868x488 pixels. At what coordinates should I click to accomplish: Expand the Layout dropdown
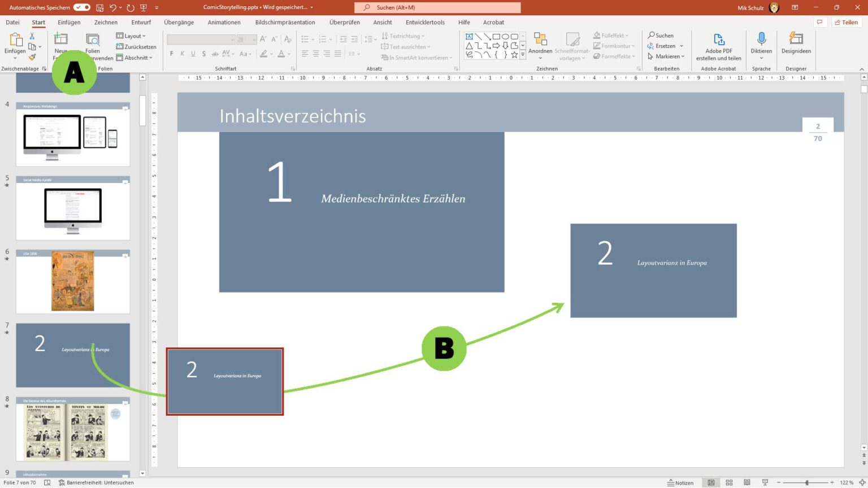tap(131, 36)
